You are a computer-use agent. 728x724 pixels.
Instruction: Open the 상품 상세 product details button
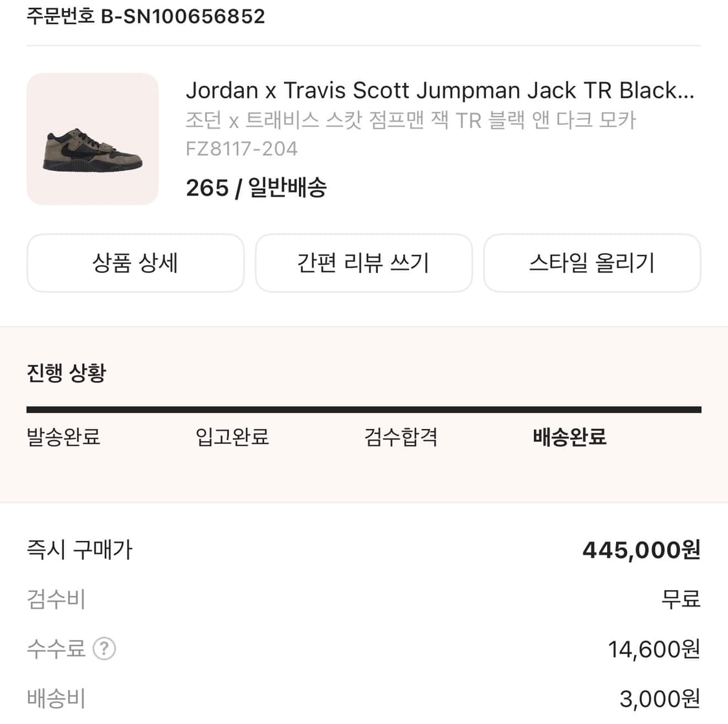click(135, 263)
